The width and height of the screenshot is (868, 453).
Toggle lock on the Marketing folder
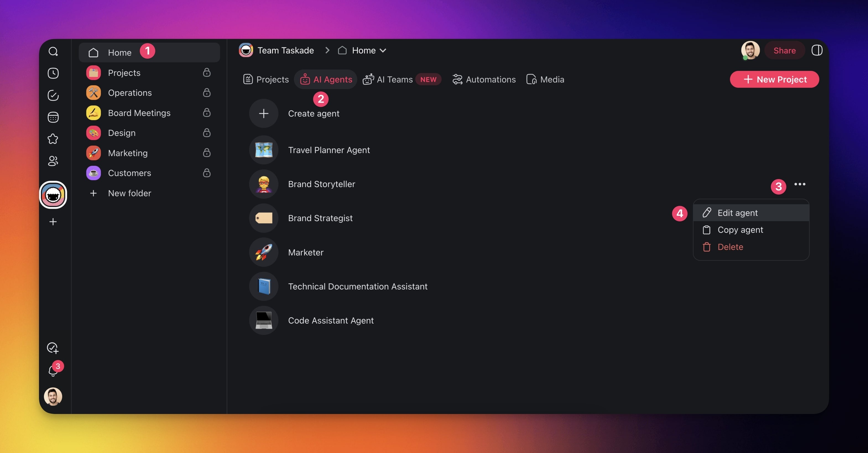click(x=207, y=153)
